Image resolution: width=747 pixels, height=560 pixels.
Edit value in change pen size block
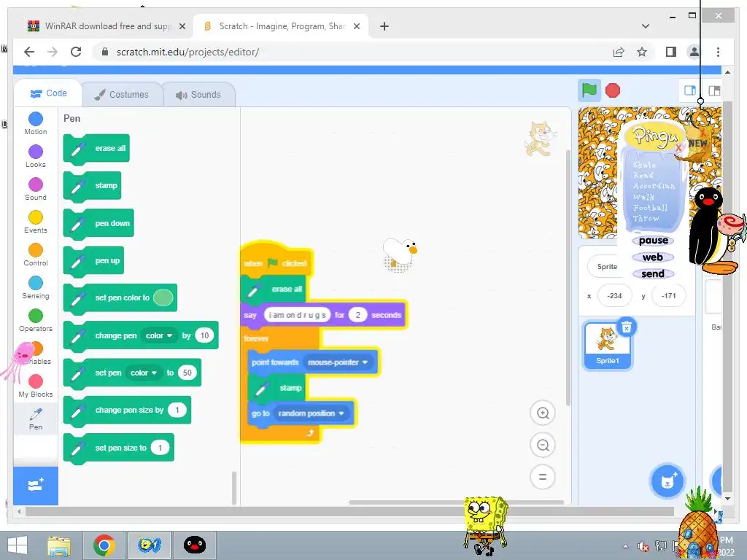tap(177, 410)
